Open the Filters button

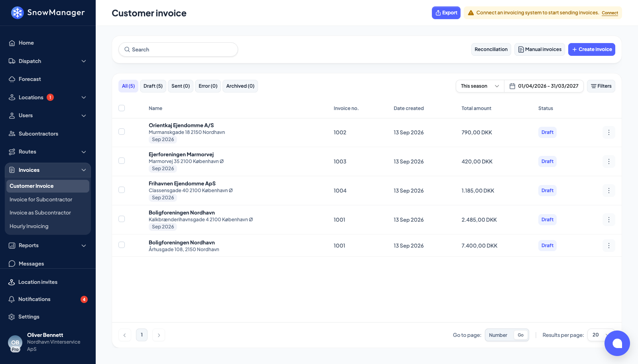(601, 86)
